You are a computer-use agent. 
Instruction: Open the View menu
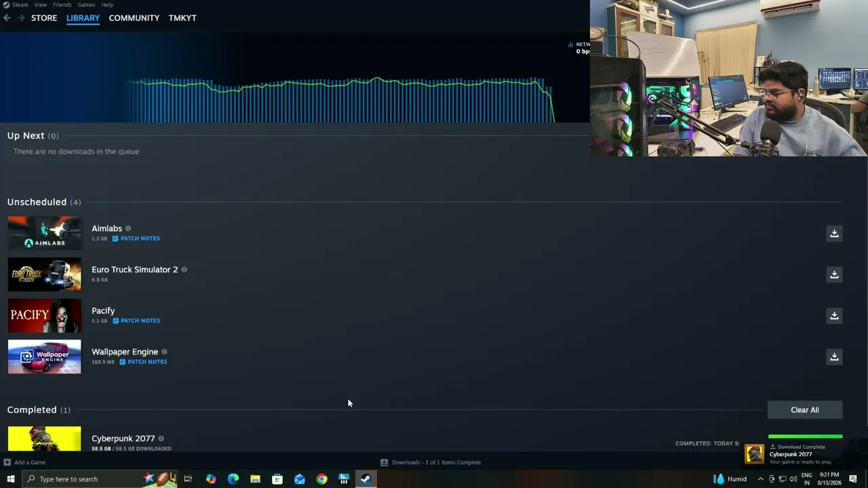pyautogui.click(x=41, y=5)
